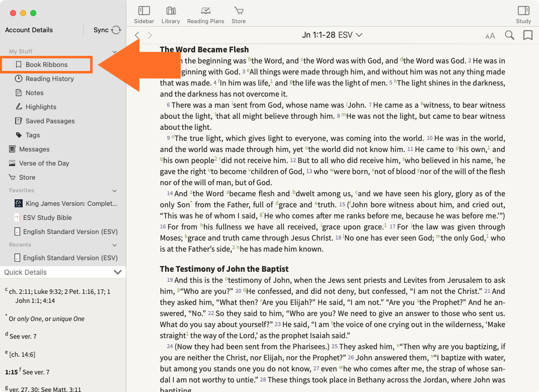Click verse number 19 in the passage

(170, 280)
